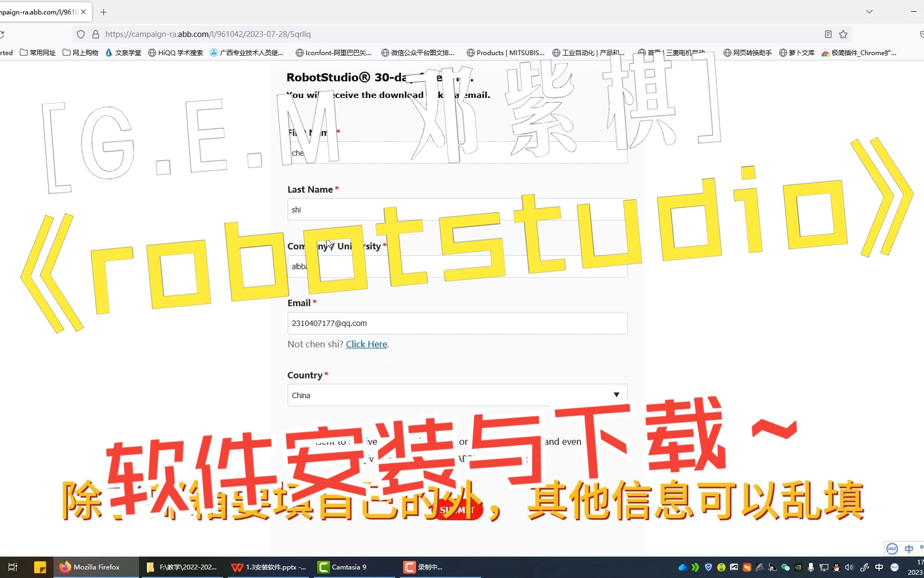924x578 pixels.
Task: Open a new browser tab
Action: pyautogui.click(x=104, y=12)
